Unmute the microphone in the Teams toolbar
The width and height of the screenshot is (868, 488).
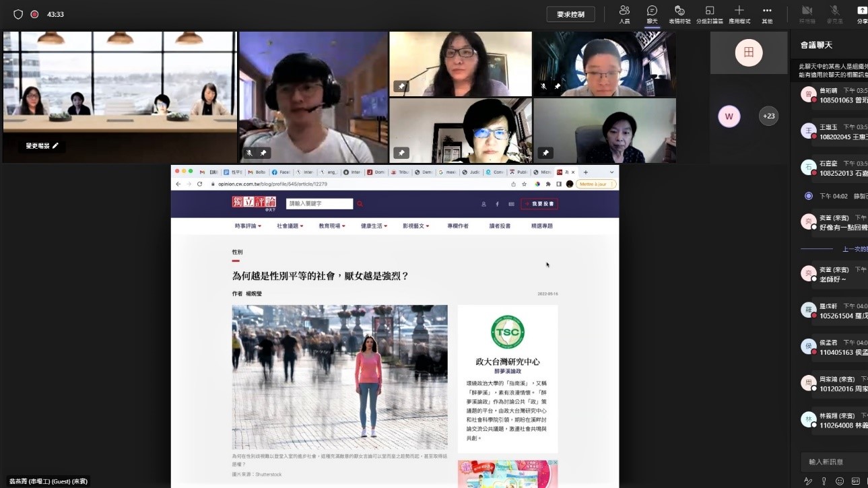coord(834,14)
